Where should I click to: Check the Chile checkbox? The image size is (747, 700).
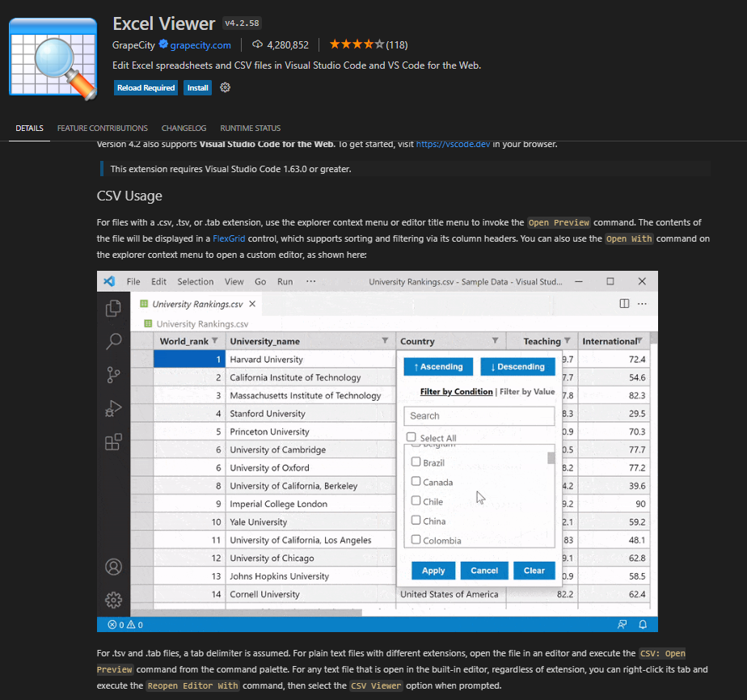point(416,501)
